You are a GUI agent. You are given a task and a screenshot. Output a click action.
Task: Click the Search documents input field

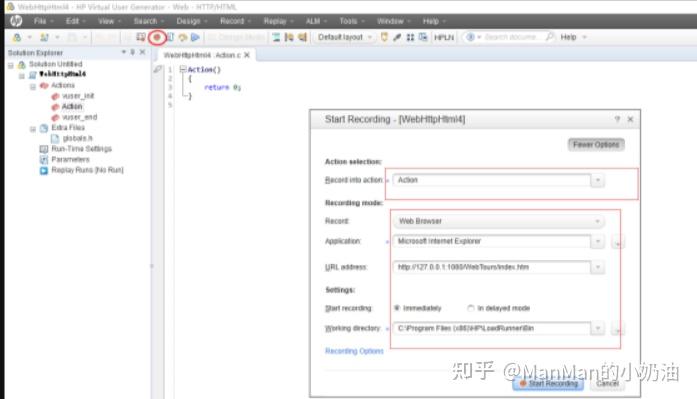510,37
